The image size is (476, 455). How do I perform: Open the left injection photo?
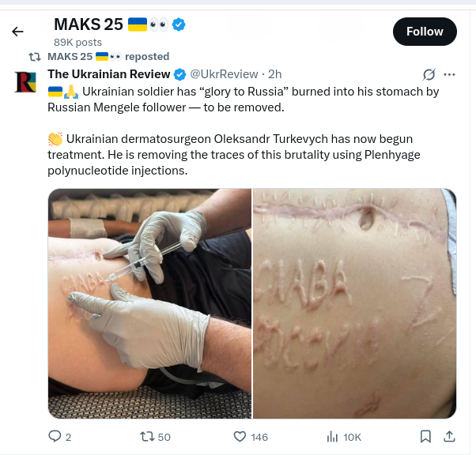pyautogui.click(x=149, y=303)
